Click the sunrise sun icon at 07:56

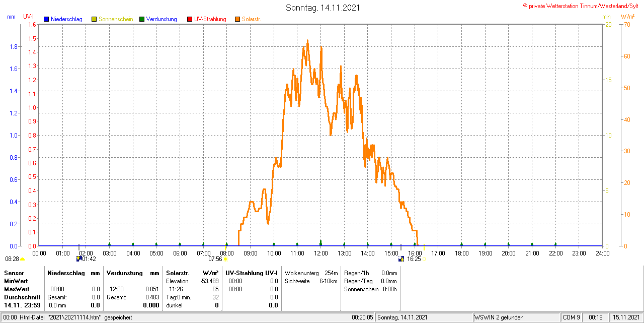(x=225, y=259)
